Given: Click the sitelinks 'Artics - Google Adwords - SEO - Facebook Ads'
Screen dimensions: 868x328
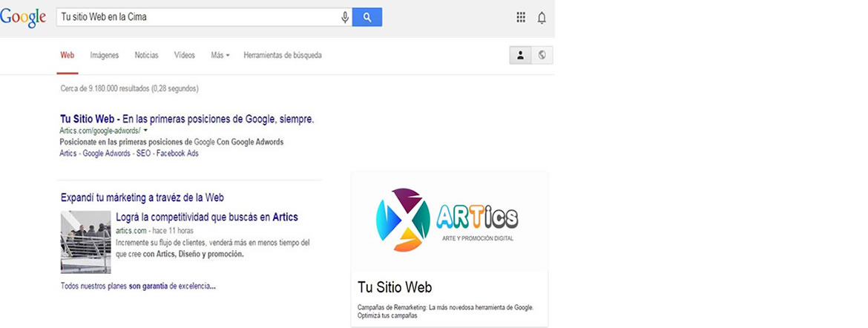Looking at the screenshot, I should pos(129,154).
